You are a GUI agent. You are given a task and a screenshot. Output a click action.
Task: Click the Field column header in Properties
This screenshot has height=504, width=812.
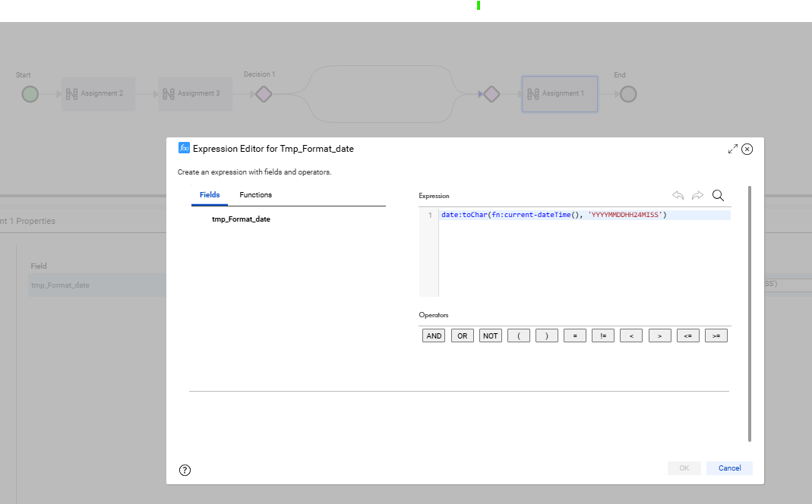tap(39, 266)
